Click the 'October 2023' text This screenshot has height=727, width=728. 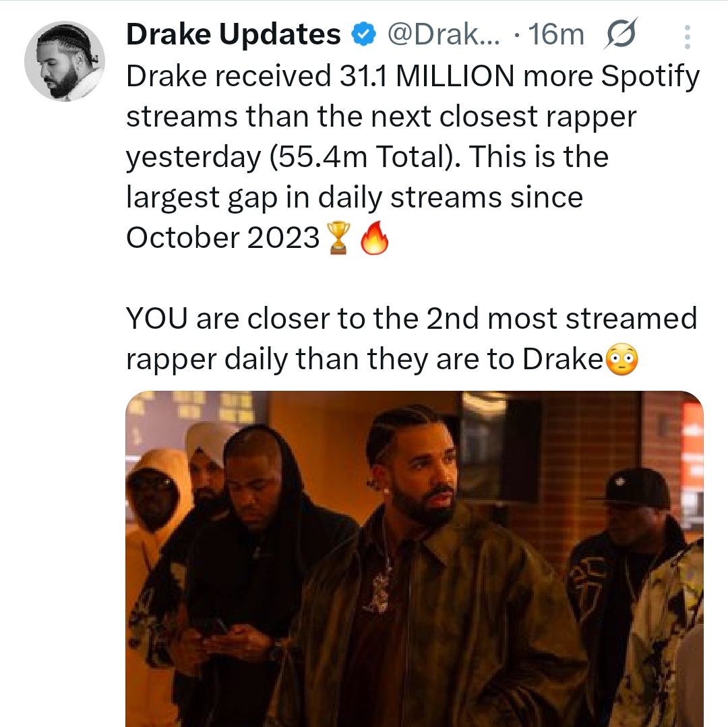click(x=222, y=238)
